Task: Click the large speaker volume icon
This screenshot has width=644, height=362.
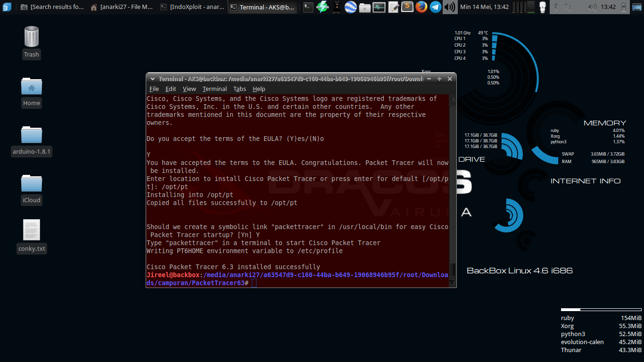Action: pos(450,7)
